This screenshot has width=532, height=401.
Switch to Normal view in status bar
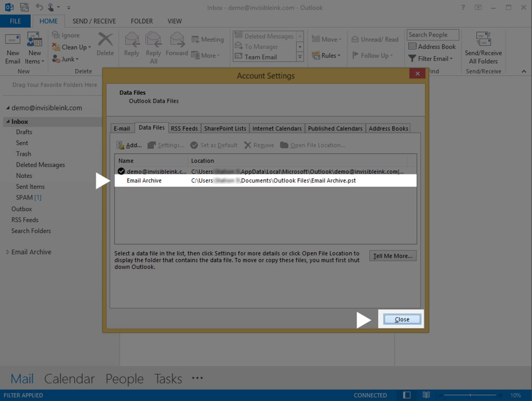click(407, 395)
